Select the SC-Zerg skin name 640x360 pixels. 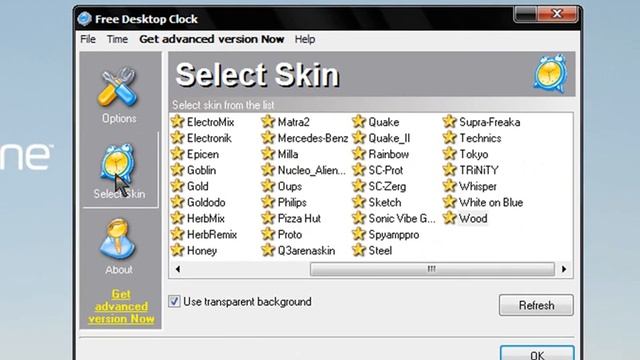pyautogui.click(x=387, y=187)
